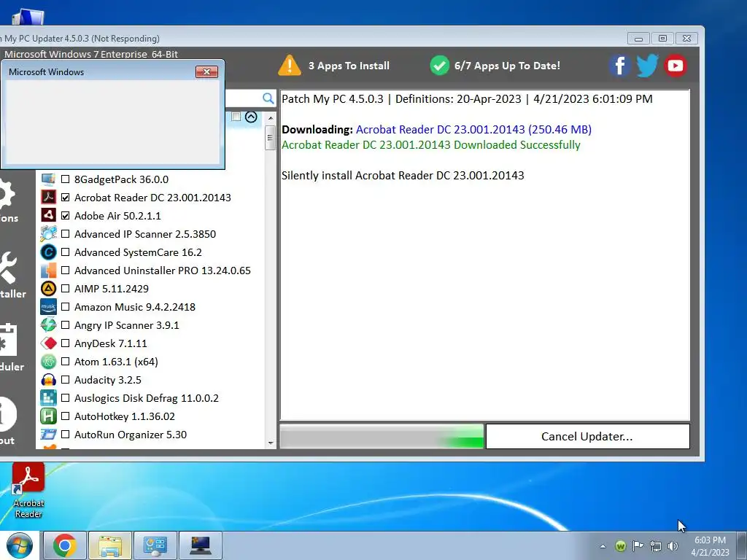
Task: Open Scheduler calendar in sidebar
Action: click(x=8, y=340)
